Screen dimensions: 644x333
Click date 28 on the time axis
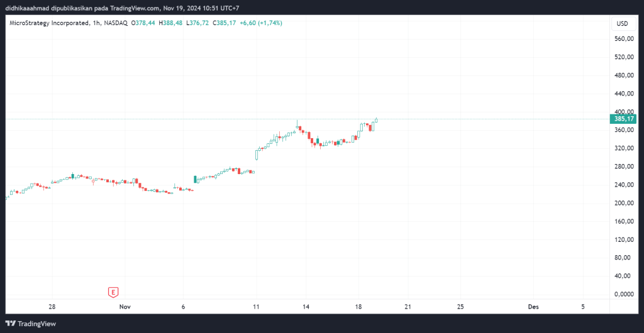pos(52,307)
